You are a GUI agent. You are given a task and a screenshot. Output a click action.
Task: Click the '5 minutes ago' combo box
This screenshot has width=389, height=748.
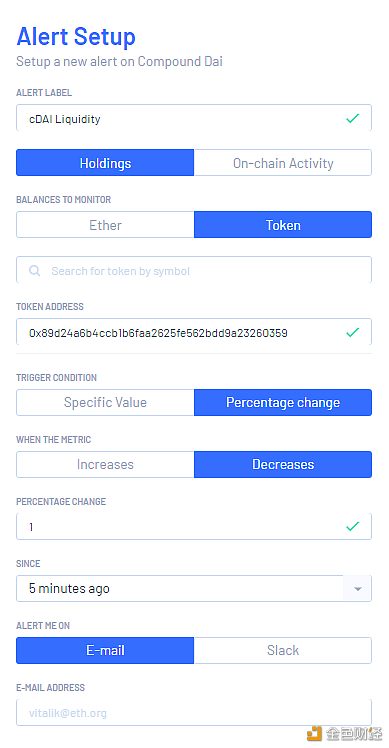[194, 588]
